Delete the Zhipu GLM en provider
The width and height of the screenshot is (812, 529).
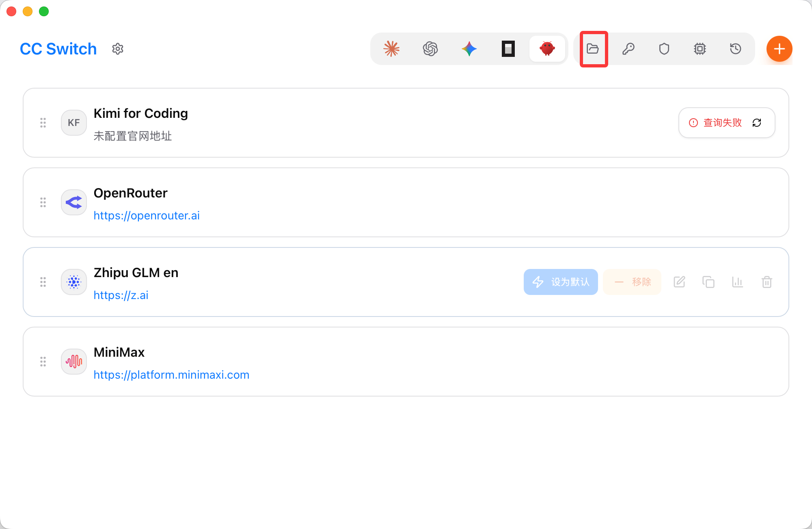coord(767,282)
